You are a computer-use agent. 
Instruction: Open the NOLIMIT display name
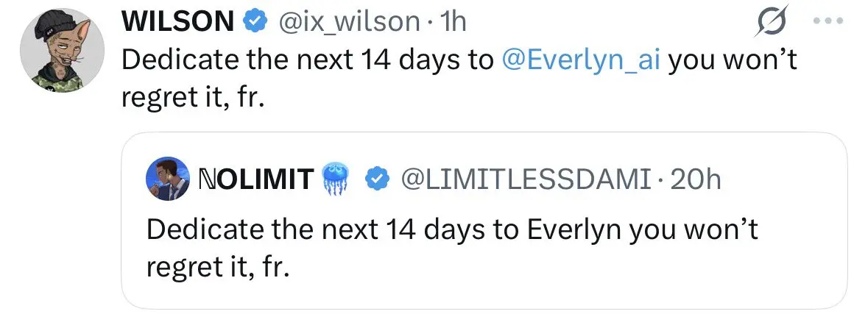pos(255,179)
